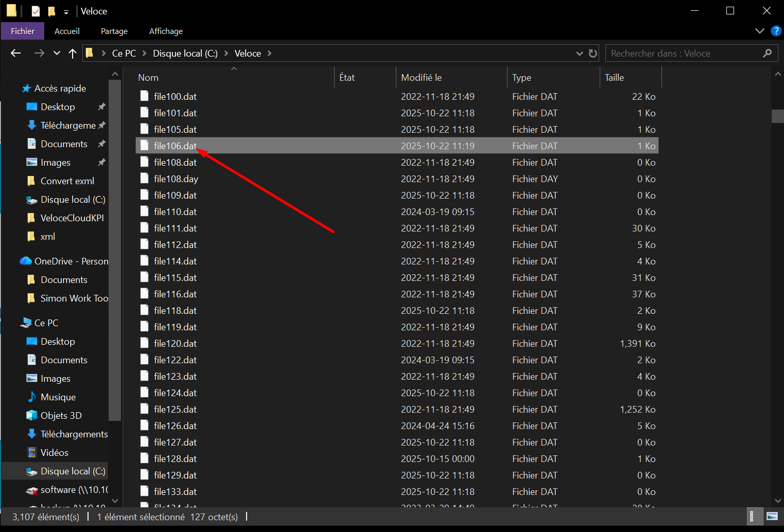
Task: Click the OneDrive cloud icon
Action: [x=26, y=261]
